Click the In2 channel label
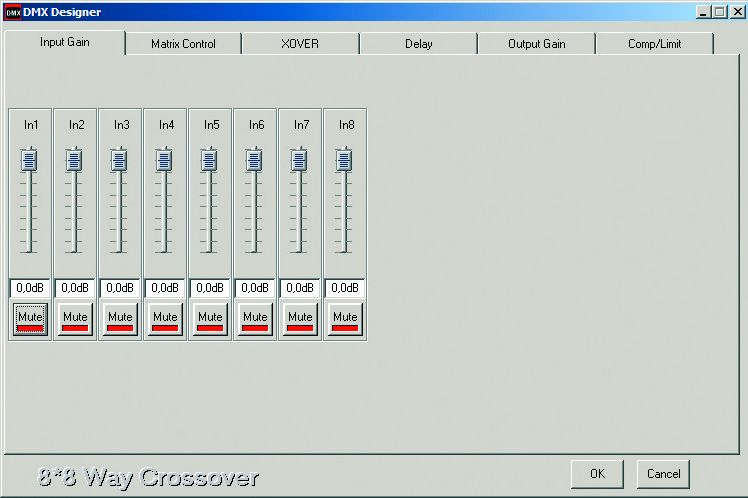This screenshot has width=748, height=498. [x=76, y=125]
